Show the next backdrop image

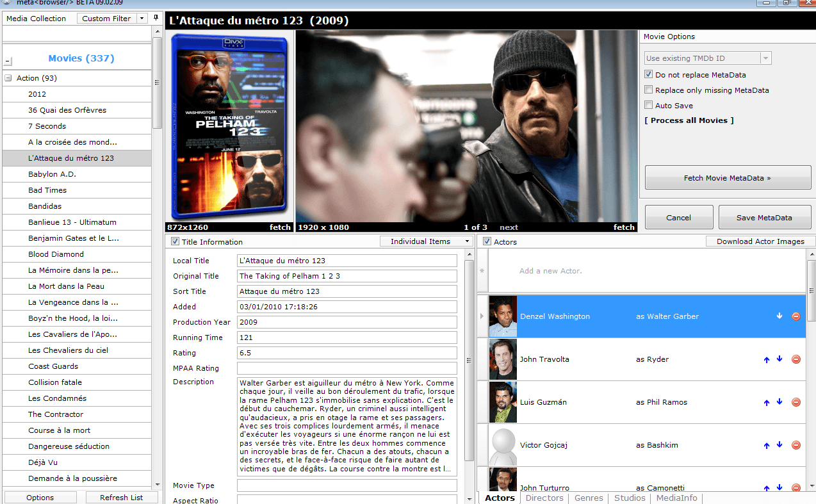[x=509, y=227]
